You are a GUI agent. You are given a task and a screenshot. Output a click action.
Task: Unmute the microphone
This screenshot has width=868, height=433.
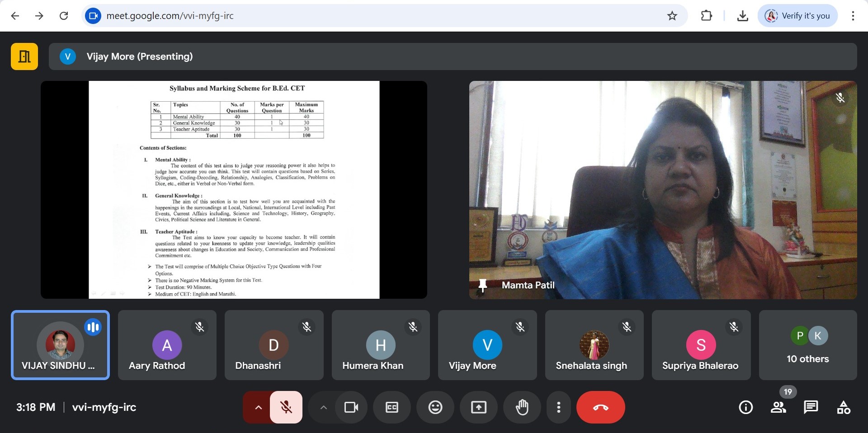(286, 407)
